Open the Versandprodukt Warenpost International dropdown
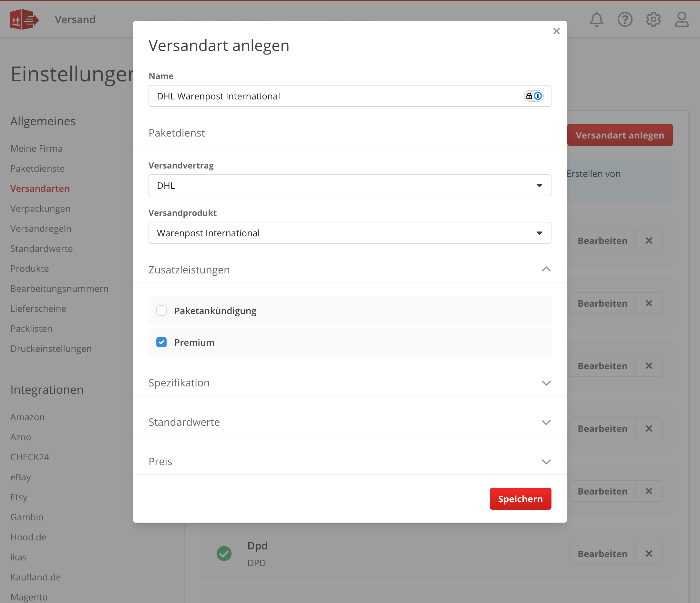This screenshot has height=603, width=700. point(350,233)
